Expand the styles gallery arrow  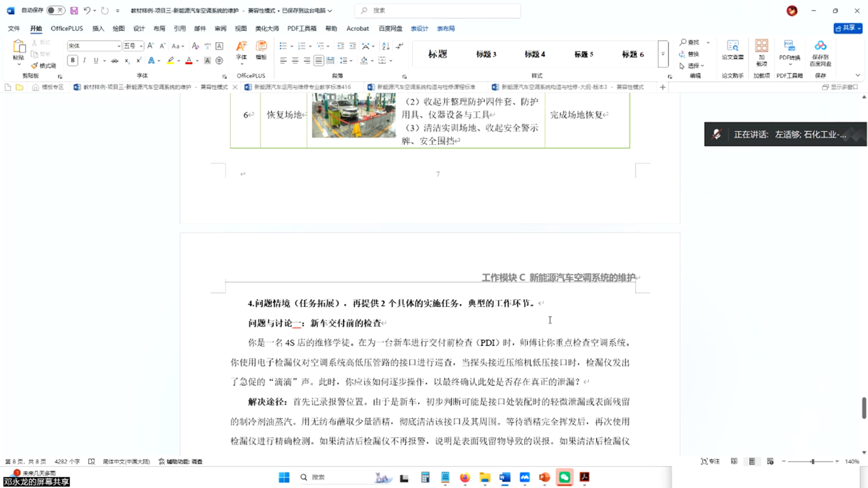pyautogui.click(x=663, y=54)
